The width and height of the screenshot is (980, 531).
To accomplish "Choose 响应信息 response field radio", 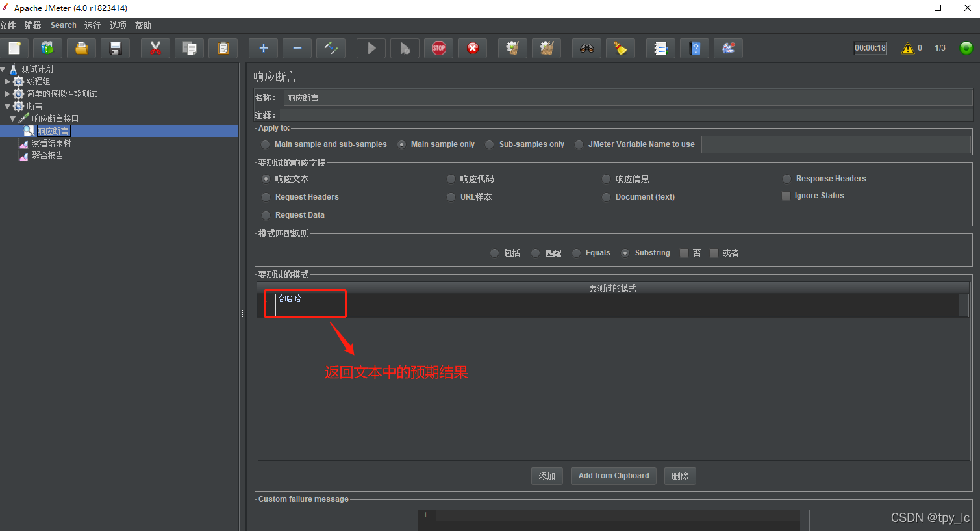I will 606,179.
